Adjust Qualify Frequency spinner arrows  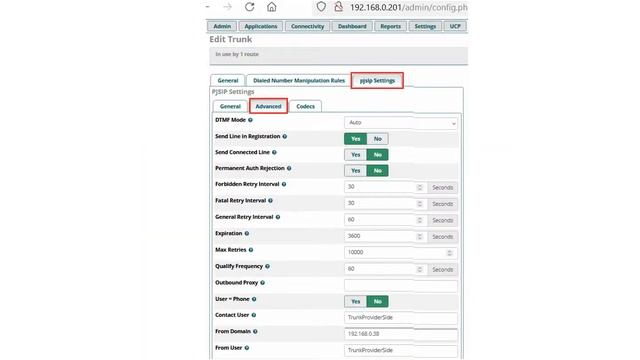coord(420,269)
